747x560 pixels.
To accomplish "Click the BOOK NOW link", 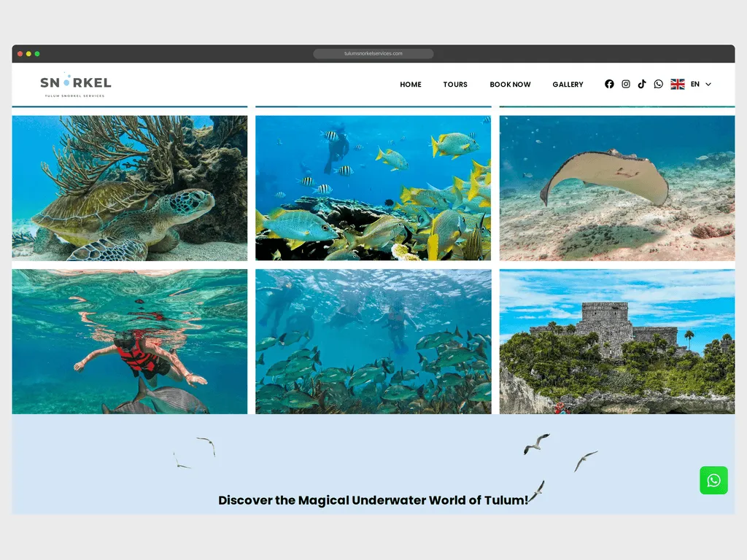I will pos(510,85).
